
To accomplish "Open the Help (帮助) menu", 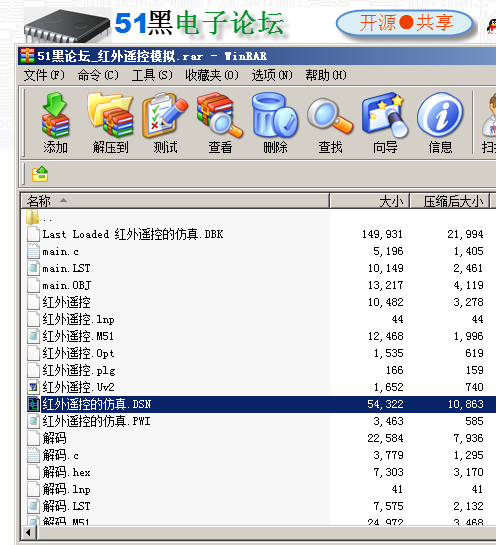I will pyautogui.click(x=326, y=75).
